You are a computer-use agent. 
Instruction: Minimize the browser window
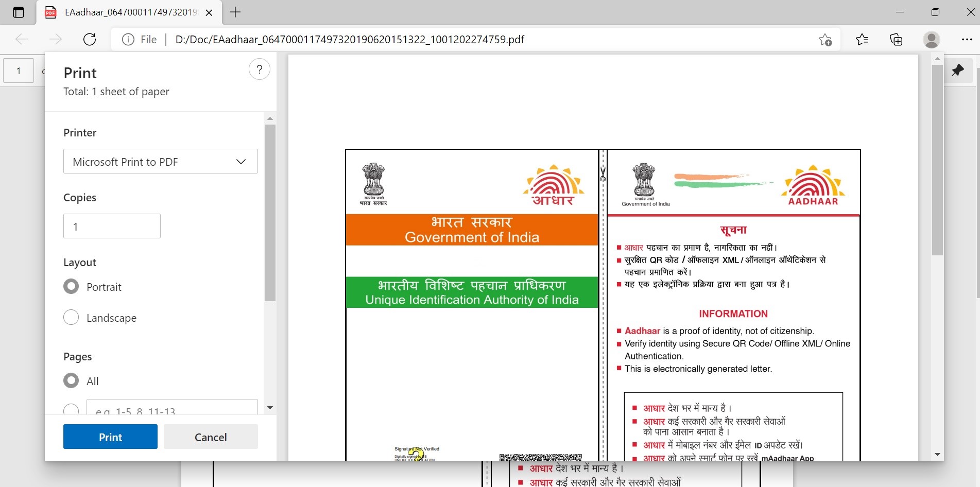(900, 12)
